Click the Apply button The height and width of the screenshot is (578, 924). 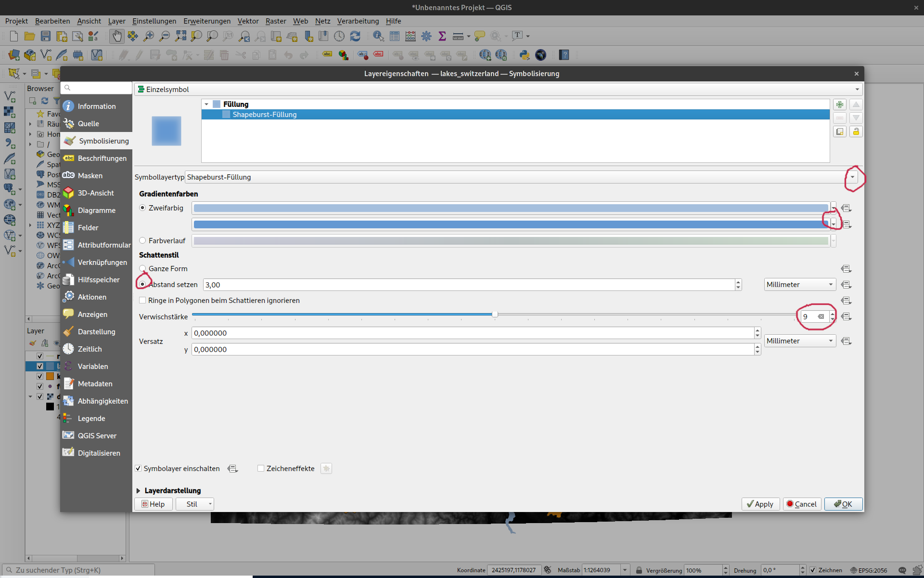[x=760, y=504]
